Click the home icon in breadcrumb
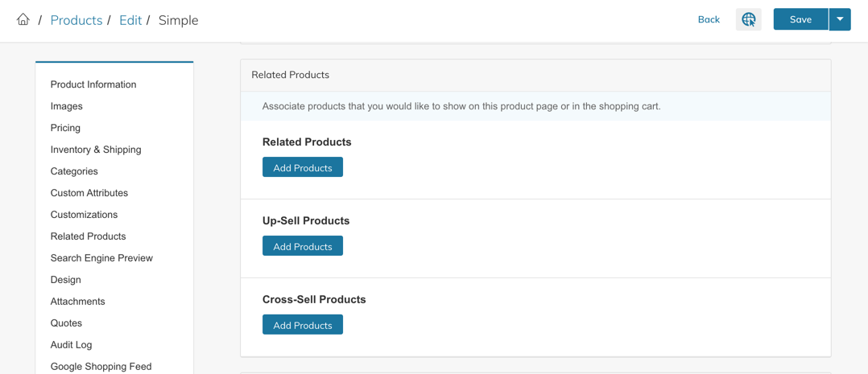The height and width of the screenshot is (374, 868). (x=23, y=19)
